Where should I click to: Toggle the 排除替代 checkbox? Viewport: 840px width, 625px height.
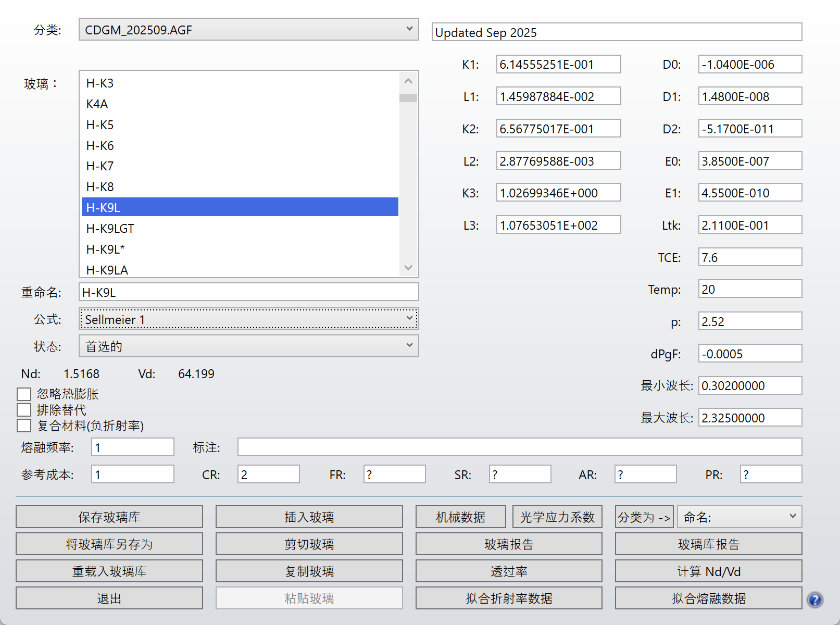[24, 410]
